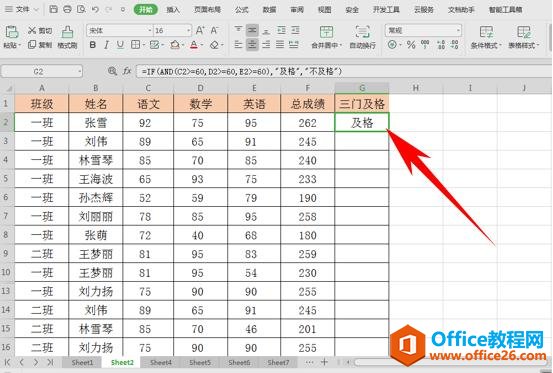The image size is (553, 373).
Task: Toggle underline formatting
Action: pos(120,45)
